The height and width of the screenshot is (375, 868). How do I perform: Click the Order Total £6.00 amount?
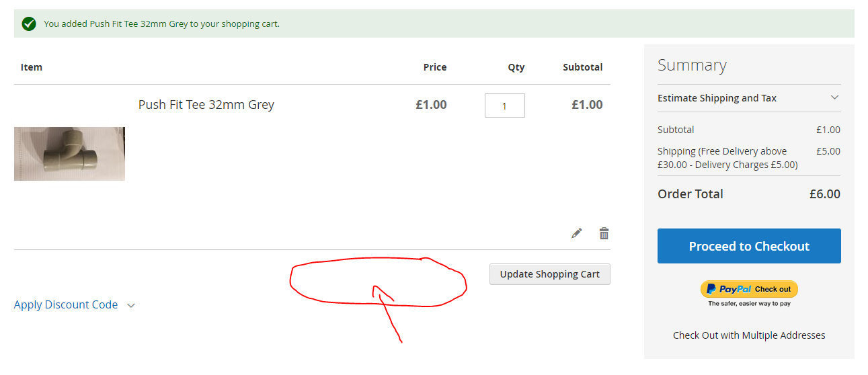824,194
